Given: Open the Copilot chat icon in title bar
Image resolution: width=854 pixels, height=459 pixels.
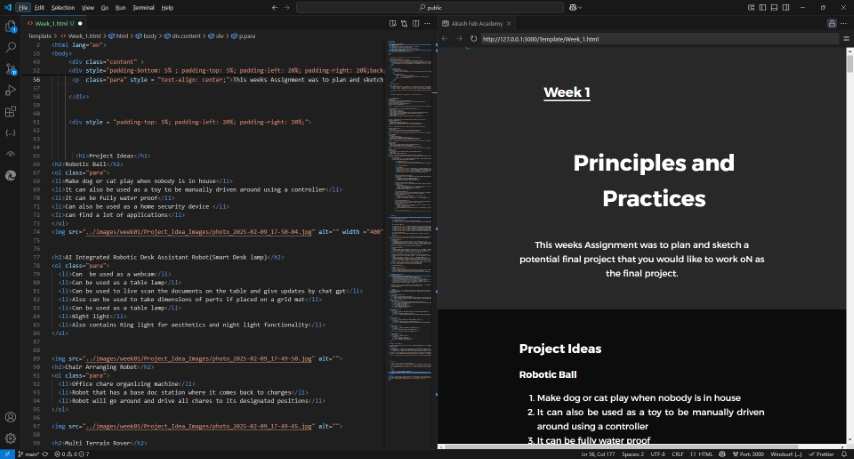Looking at the screenshot, I should tap(573, 8).
